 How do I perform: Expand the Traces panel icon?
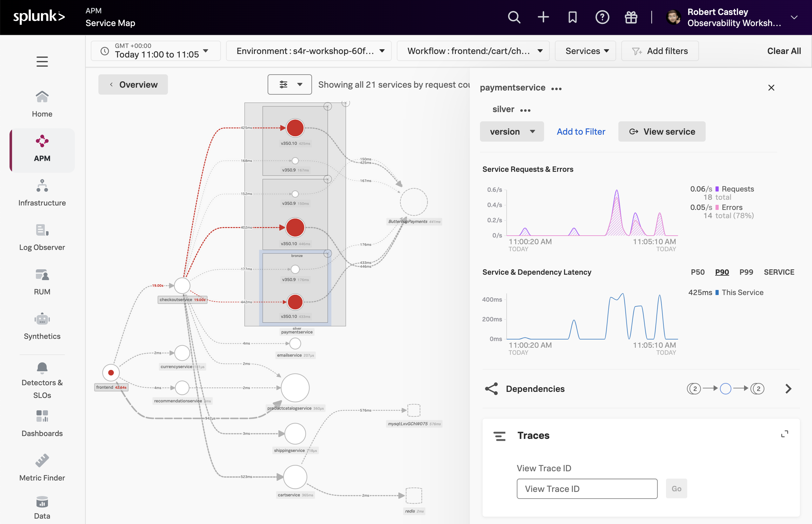pos(784,434)
